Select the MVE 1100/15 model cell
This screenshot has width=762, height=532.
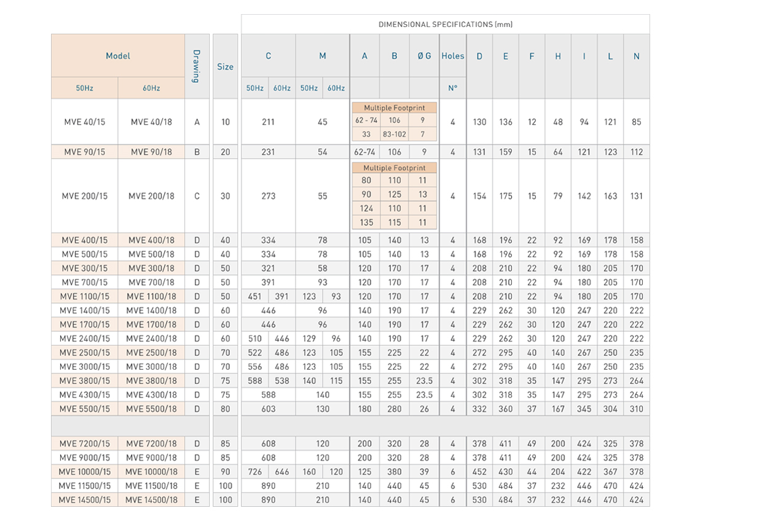pos(85,296)
